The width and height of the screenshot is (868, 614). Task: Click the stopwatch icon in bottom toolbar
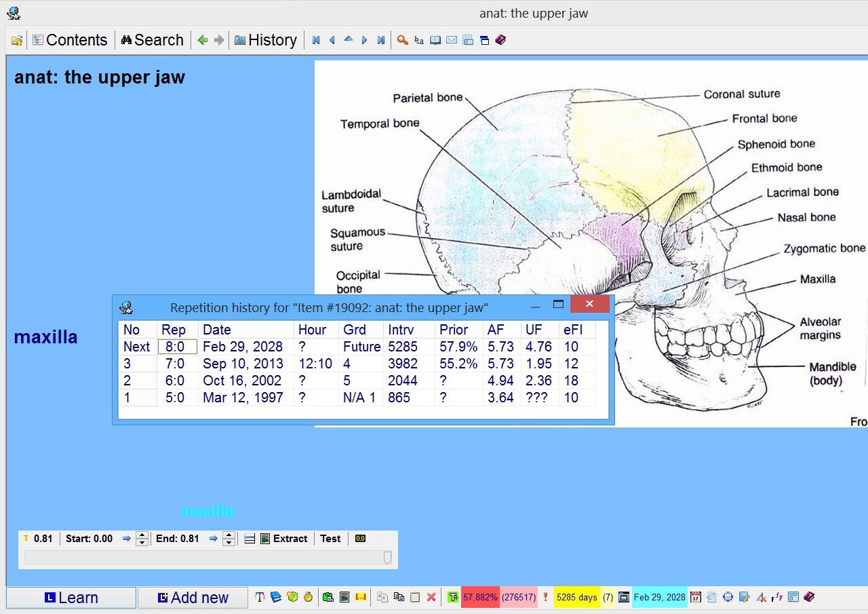(x=308, y=598)
